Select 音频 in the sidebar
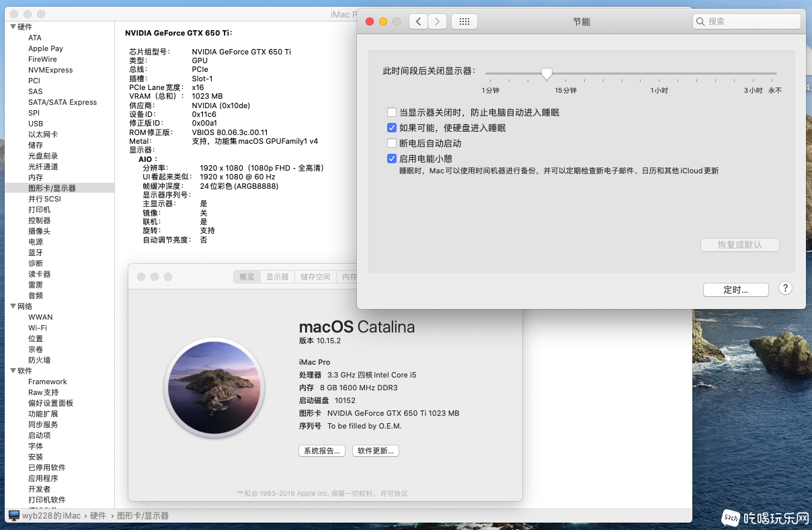Viewport: 812px width, 530px height. (x=36, y=296)
